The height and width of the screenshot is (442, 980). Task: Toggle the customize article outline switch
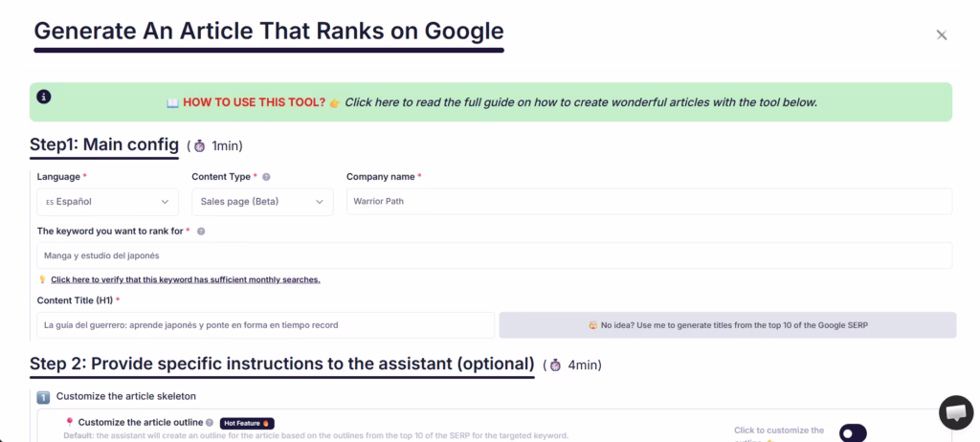[x=853, y=432]
